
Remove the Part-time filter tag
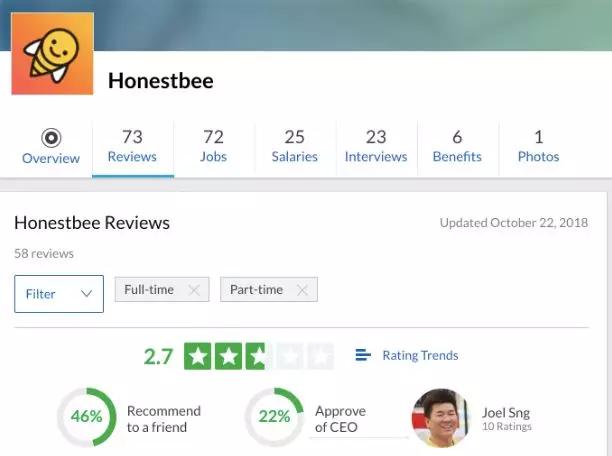(x=302, y=290)
